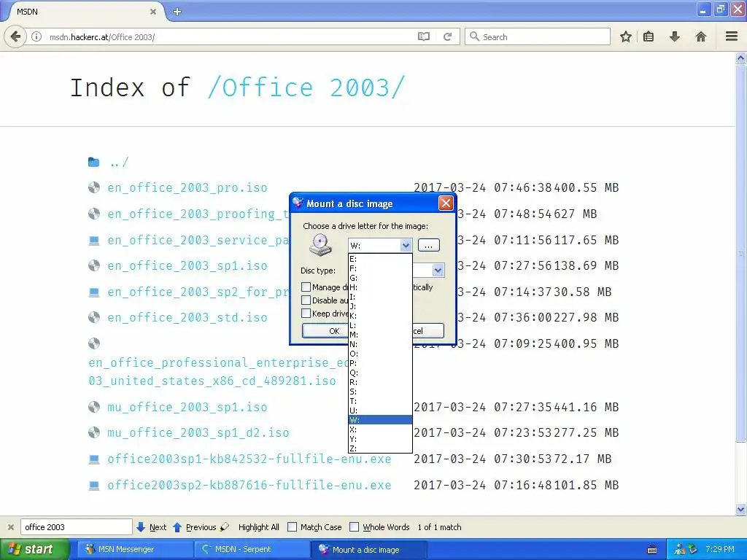The height and width of the screenshot is (560, 747).
Task: Open keyboard icon in system tray
Action: tap(652, 550)
